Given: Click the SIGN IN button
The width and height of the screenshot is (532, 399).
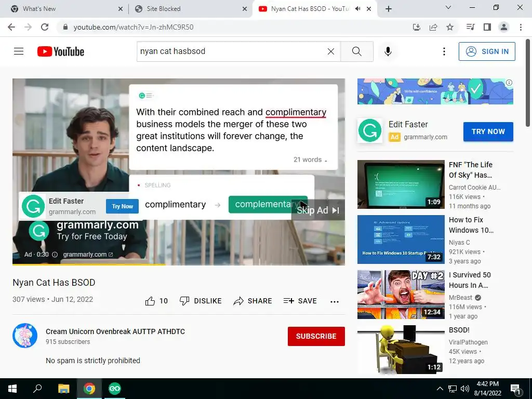Looking at the screenshot, I should [x=487, y=51].
